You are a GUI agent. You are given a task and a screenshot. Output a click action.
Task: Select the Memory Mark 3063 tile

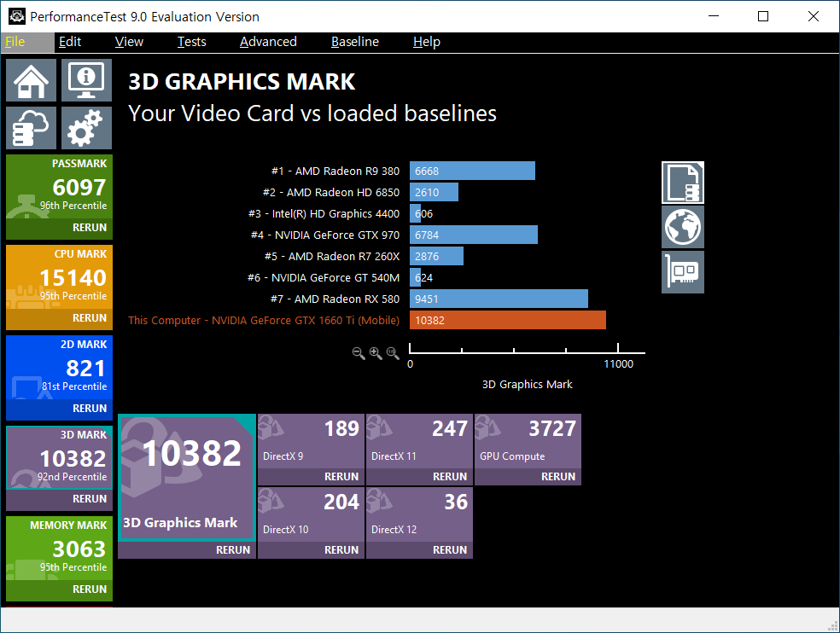60,549
